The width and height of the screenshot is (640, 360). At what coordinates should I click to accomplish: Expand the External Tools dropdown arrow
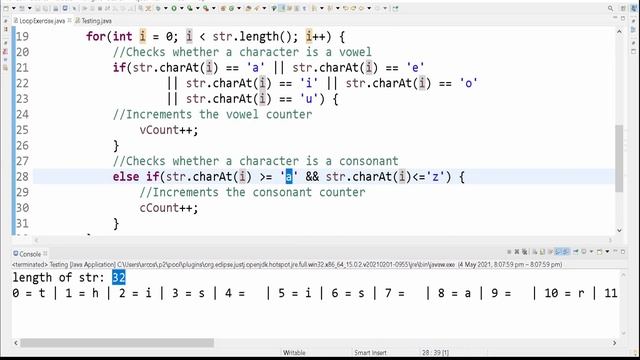tap(213, 8)
